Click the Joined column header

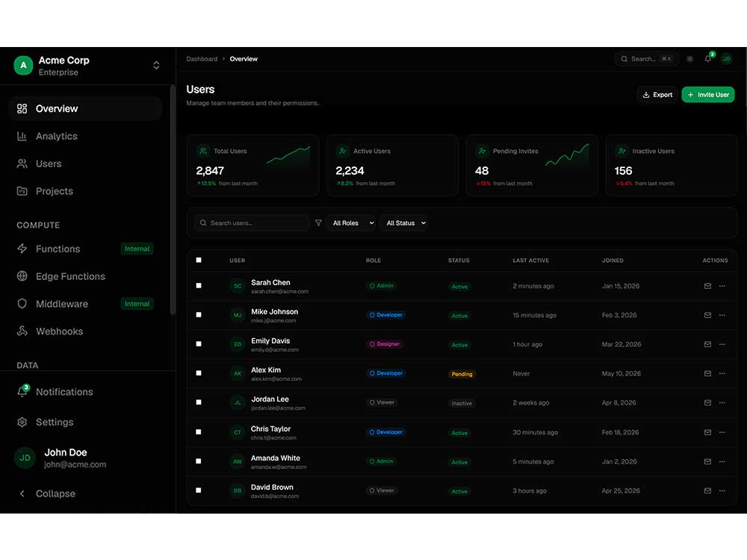613,261
